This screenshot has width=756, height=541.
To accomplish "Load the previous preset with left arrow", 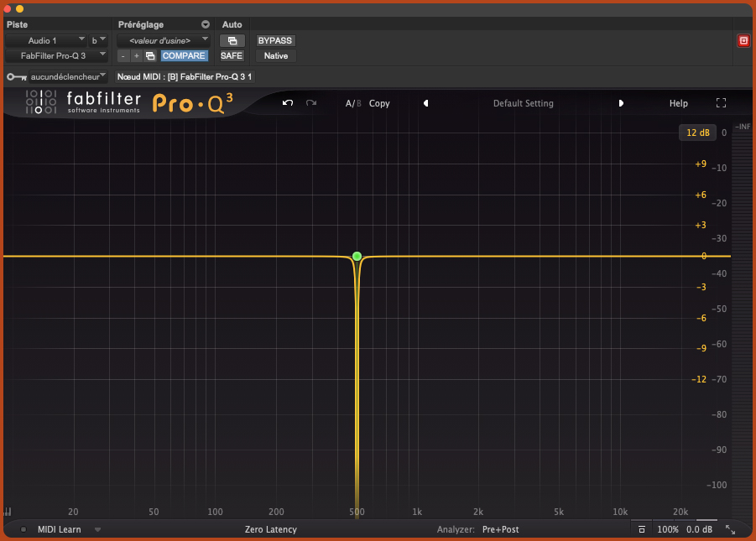I will pyautogui.click(x=425, y=103).
